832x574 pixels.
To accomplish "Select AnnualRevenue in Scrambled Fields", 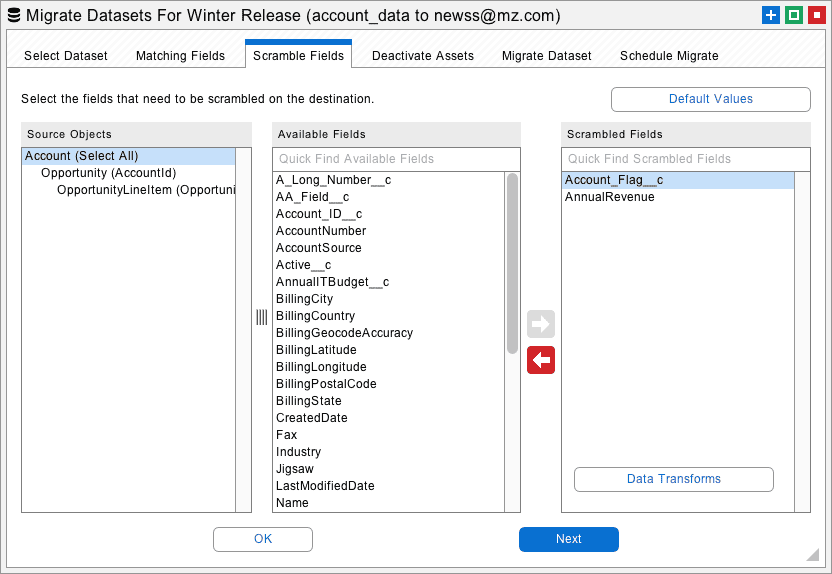I will (678, 197).
